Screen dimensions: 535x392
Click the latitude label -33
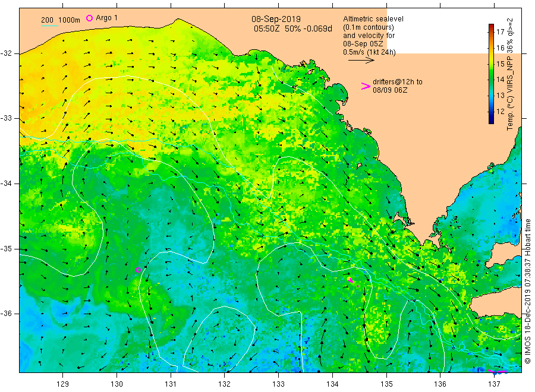(x=6, y=118)
